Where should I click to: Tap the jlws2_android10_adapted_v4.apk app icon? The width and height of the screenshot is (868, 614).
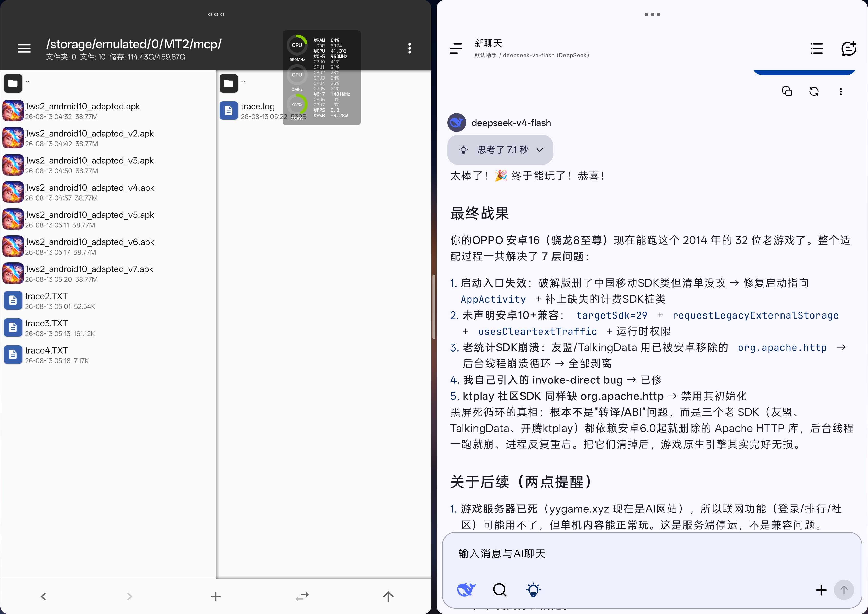tap(13, 192)
